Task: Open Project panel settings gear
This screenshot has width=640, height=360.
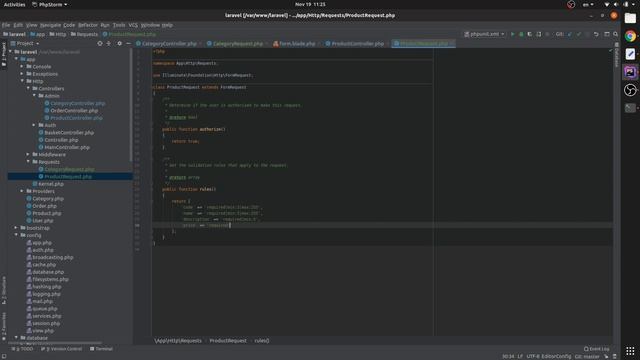Action: [x=119, y=43]
